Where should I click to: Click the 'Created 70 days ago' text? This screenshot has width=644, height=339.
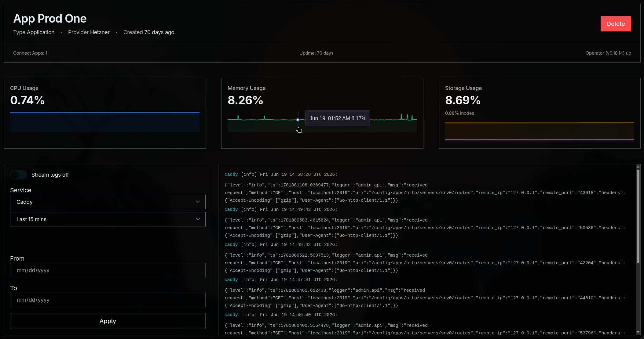tap(149, 32)
